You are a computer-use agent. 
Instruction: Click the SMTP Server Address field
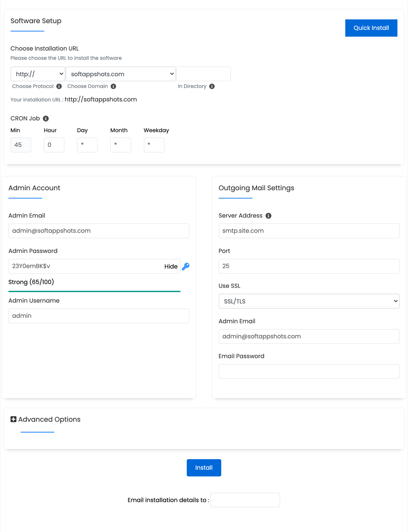(x=309, y=231)
